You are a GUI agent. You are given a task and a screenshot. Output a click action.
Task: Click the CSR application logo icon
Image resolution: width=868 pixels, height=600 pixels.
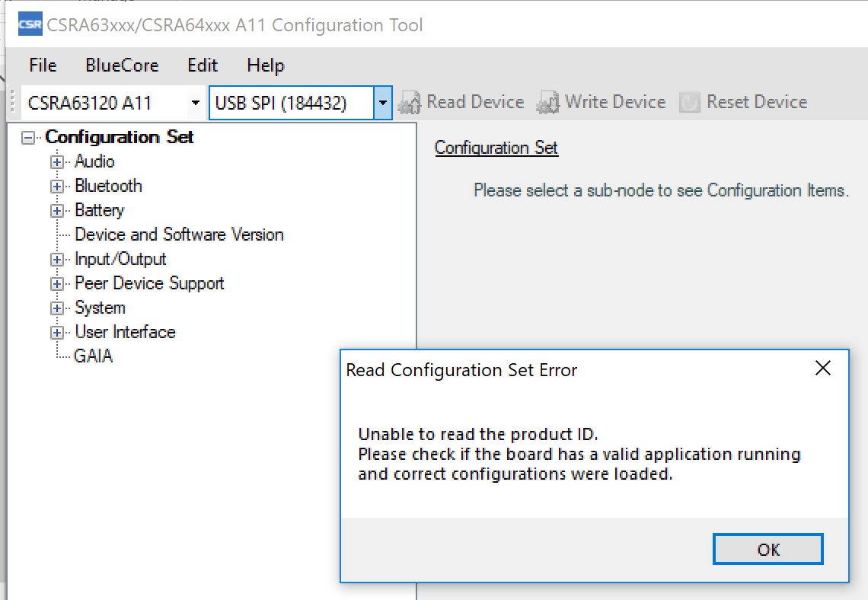[x=30, y=24]
